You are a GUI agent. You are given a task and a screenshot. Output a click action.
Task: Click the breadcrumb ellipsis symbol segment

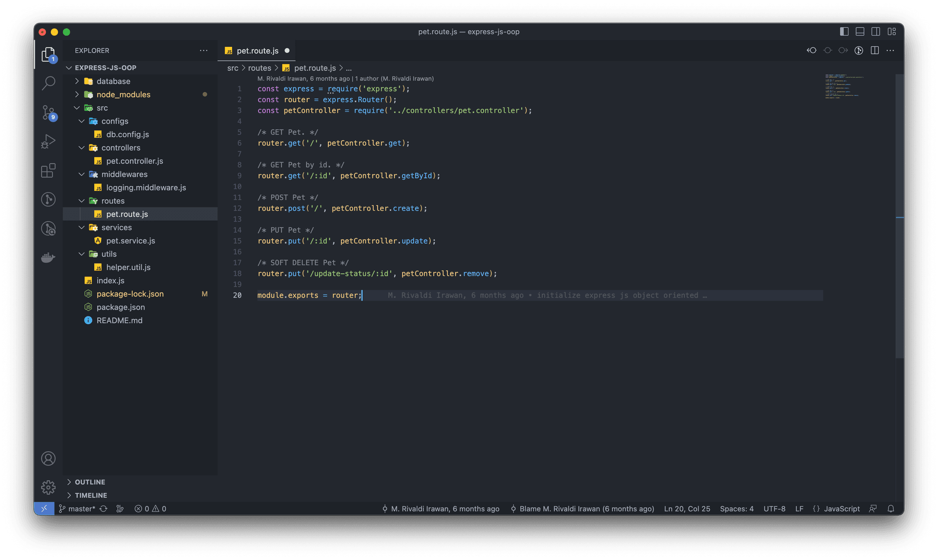click(x=349, y=68)
